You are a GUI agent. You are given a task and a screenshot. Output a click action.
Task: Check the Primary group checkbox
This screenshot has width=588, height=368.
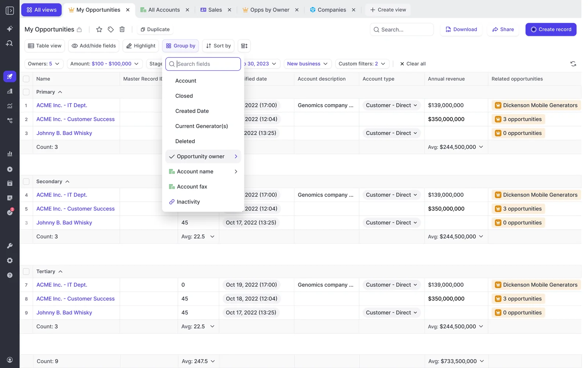[26, 92]
